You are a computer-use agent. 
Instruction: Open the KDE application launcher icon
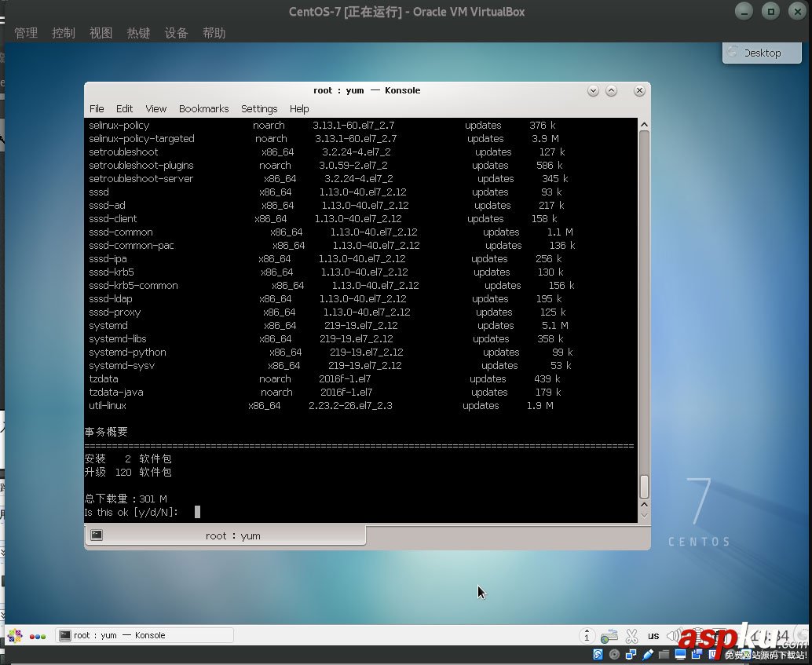click(x=14, y=635)
